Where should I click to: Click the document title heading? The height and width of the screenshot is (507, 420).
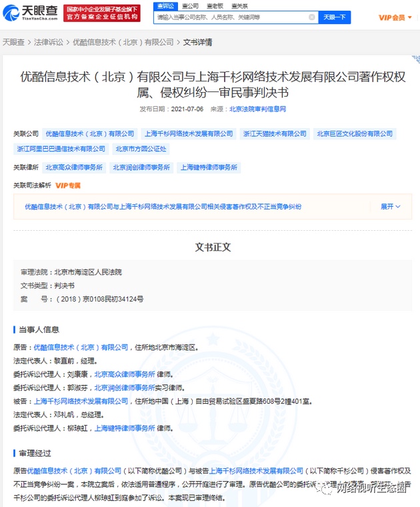click(x=213, y=85)
